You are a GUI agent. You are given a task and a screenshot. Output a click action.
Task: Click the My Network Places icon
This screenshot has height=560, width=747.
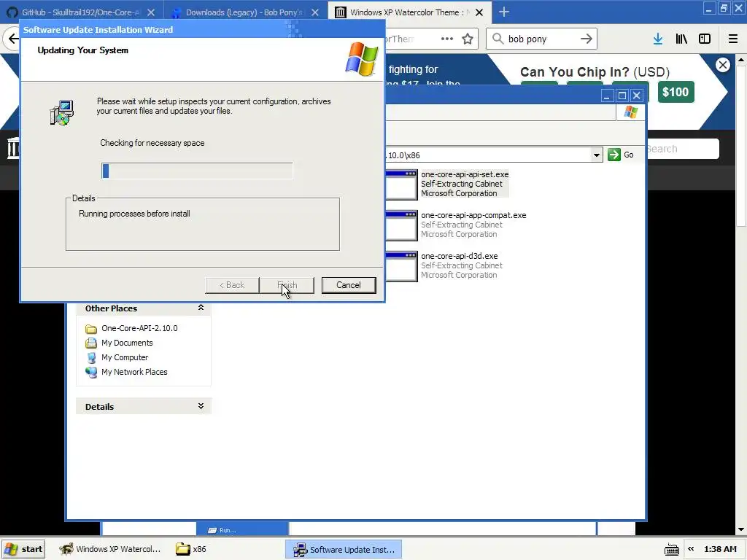91,372
